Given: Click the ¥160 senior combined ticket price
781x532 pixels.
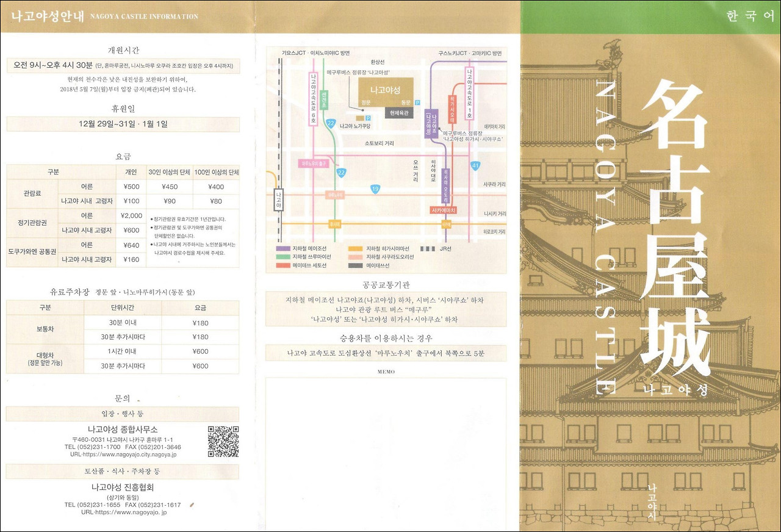Looking at the screenshot, I should point(131,260).
